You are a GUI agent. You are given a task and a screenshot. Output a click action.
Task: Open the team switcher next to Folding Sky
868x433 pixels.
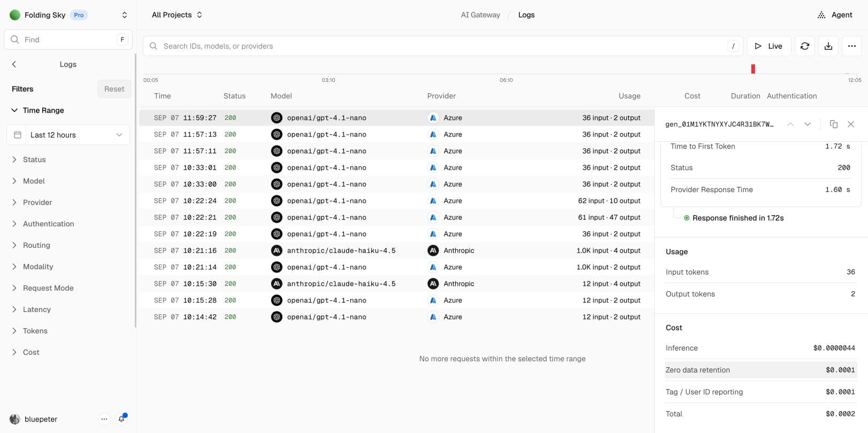[125, 15]
